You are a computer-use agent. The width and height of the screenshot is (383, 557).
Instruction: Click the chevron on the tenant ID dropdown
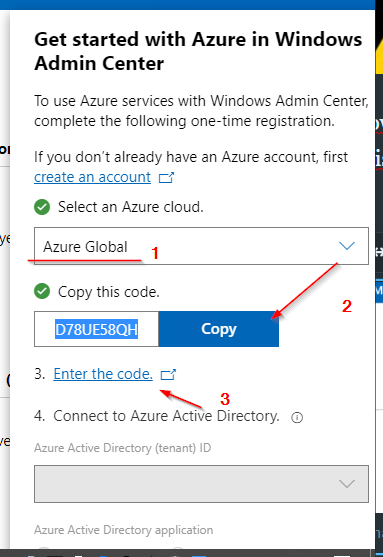tap(347, 483)
